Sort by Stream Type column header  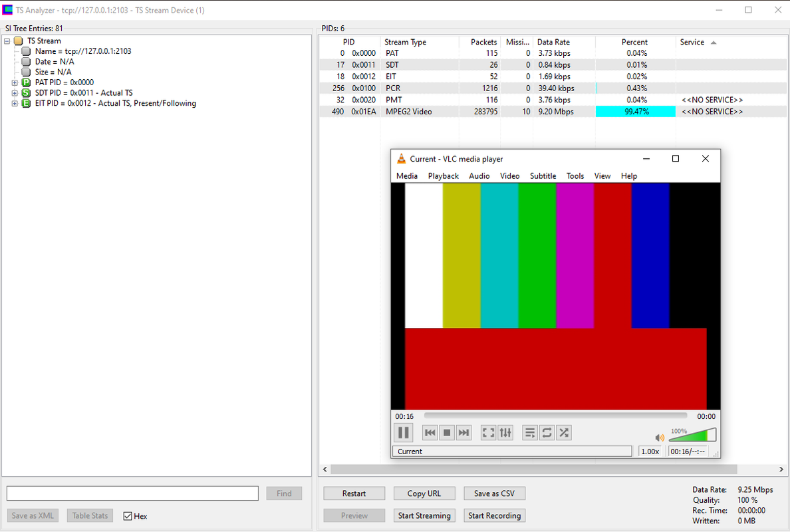[420, 42]
